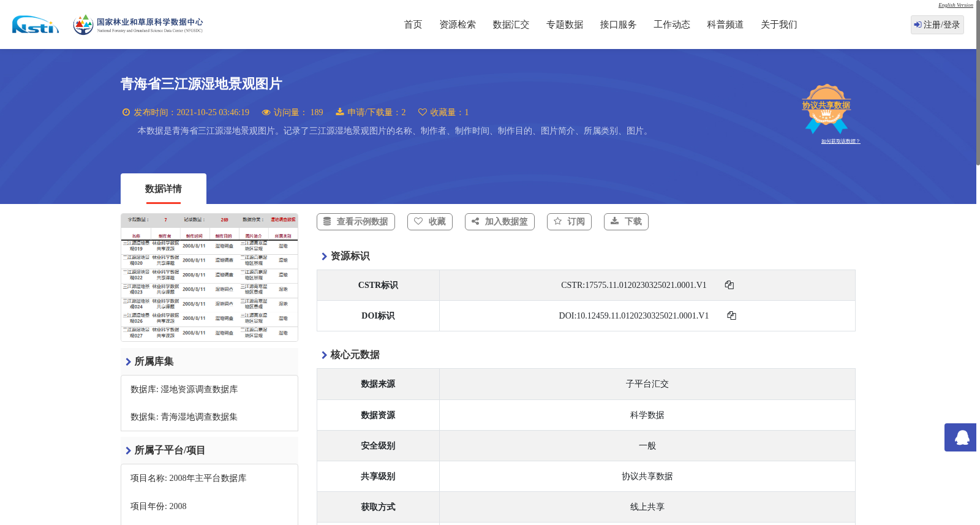Open 如何获取该数据? help link
Screen dimensions: 980x525
(x=840, y=142)
